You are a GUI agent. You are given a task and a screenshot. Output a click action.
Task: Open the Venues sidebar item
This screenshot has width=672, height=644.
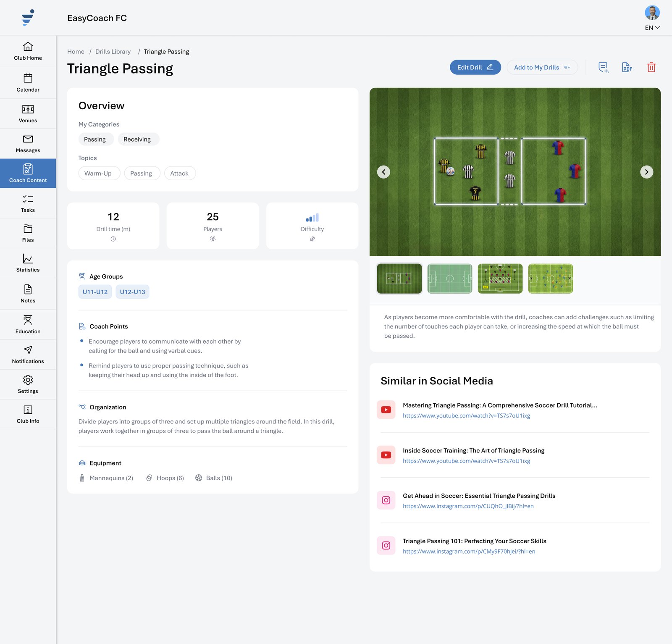click(28, 114)
